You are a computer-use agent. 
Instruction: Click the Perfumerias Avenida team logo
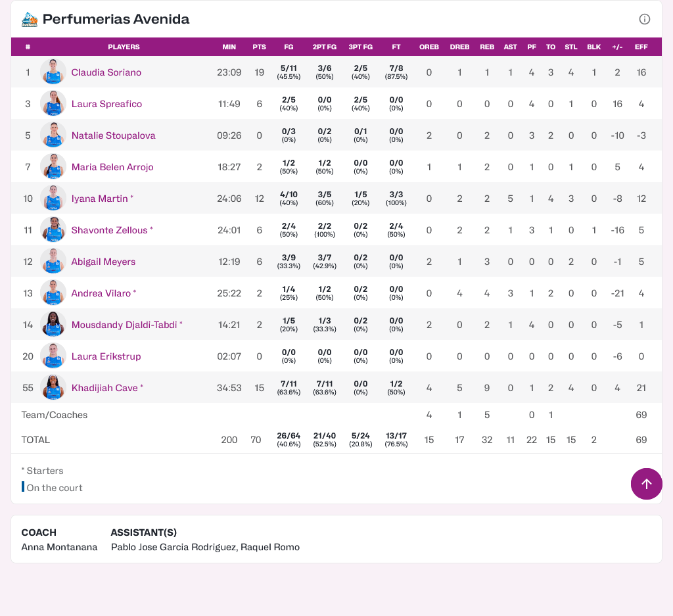coord(30,20)
